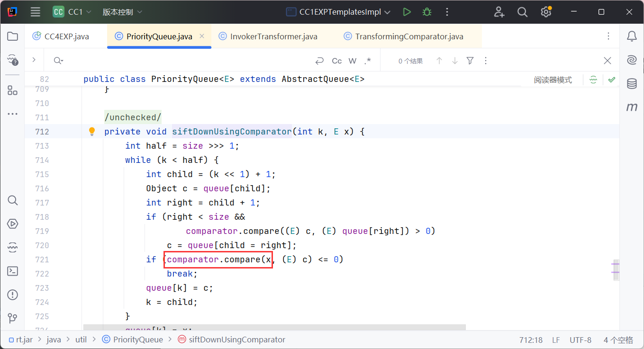Toggle match case Cc option
This screenshot has height=349, width=644.
click(x=337, y=61)
